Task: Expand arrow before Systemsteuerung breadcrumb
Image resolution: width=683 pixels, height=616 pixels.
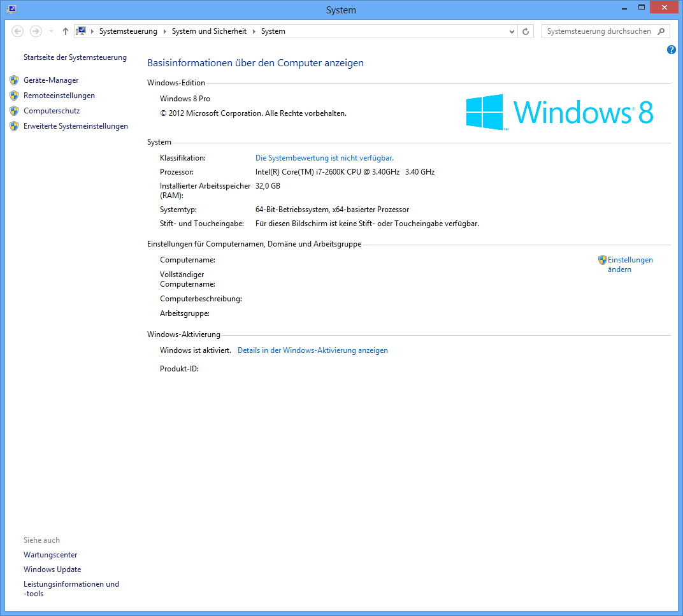Action: tap(92, 31)
